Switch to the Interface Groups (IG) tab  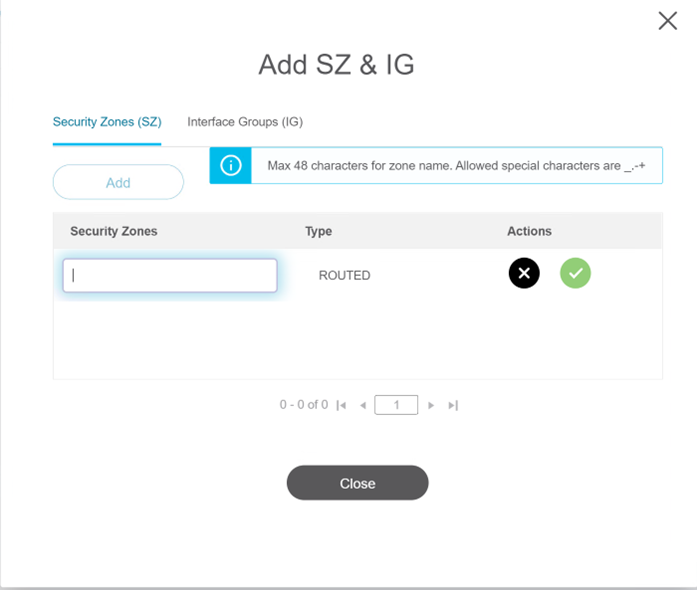(x=245, y=122)
